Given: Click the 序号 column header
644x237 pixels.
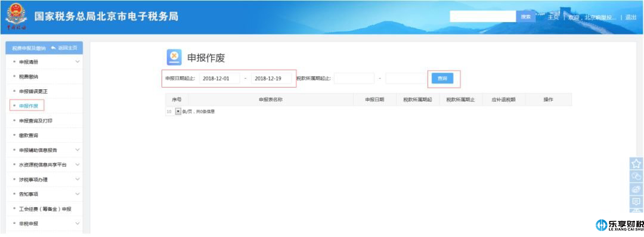Looking at the screenshot, I should click(x=177, y=99).
